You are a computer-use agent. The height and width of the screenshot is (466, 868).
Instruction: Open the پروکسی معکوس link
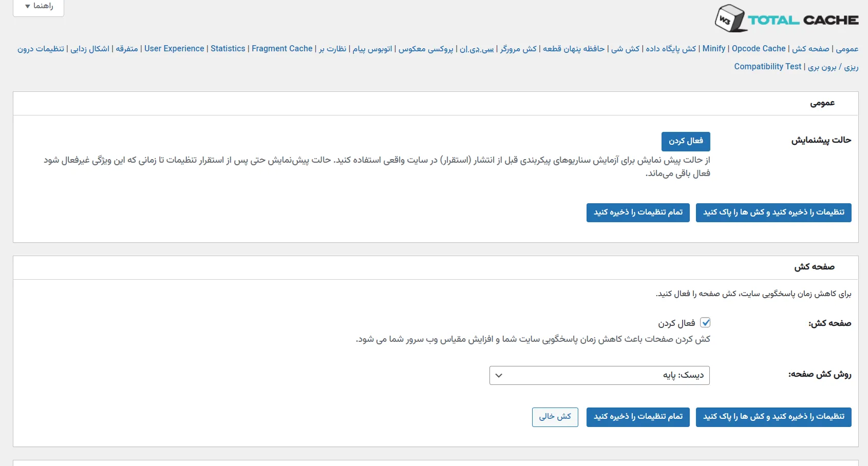pos(426,49)
